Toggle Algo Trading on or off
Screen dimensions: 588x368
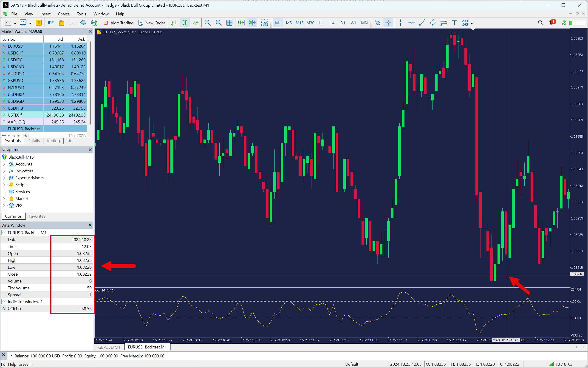coord(119,23)
